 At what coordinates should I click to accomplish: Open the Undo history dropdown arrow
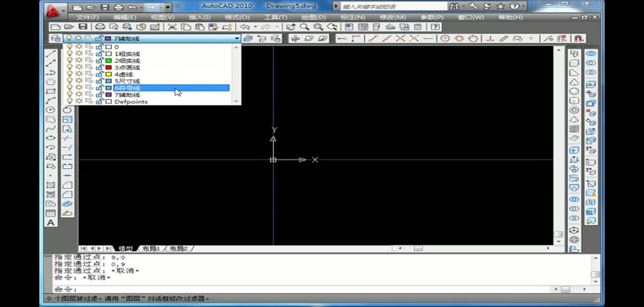[x=255, y=27]
